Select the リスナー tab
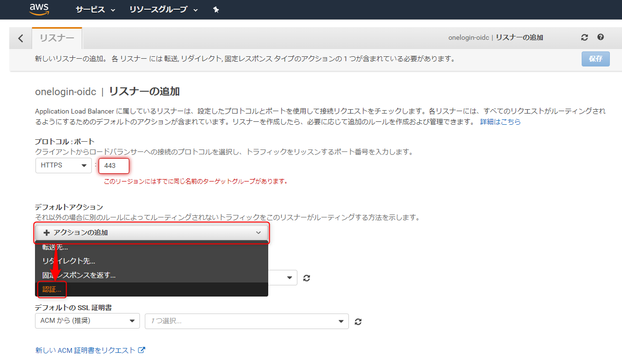 pyautogui.click(x=57, y=38)
